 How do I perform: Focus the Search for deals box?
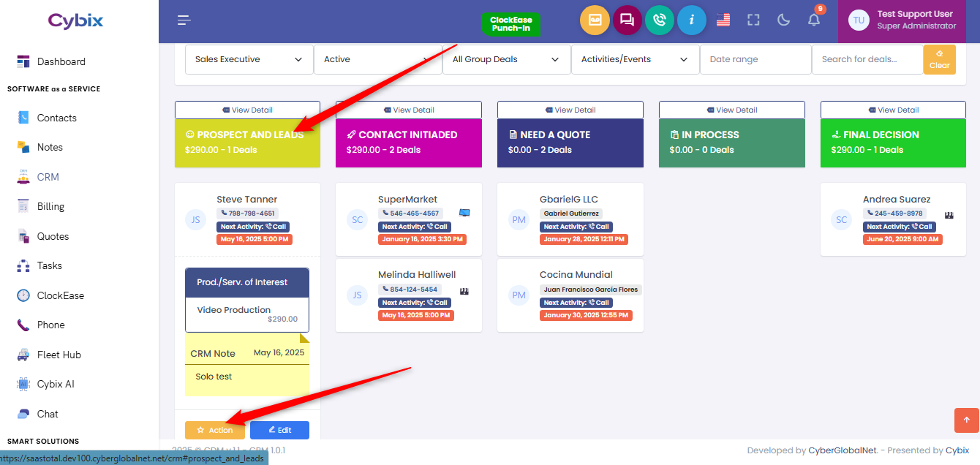[867, 59]
